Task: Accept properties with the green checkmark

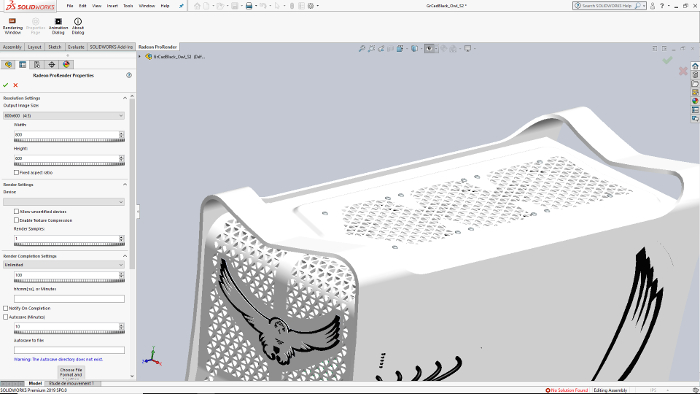Action: tap(5, 85)
